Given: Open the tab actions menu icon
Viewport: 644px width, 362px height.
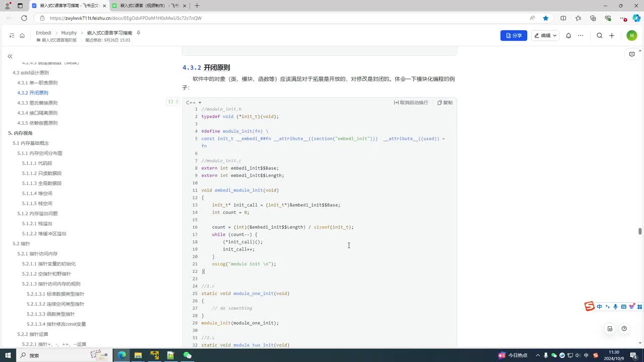Looking at the screenshot, I should (x=20, y=6).
